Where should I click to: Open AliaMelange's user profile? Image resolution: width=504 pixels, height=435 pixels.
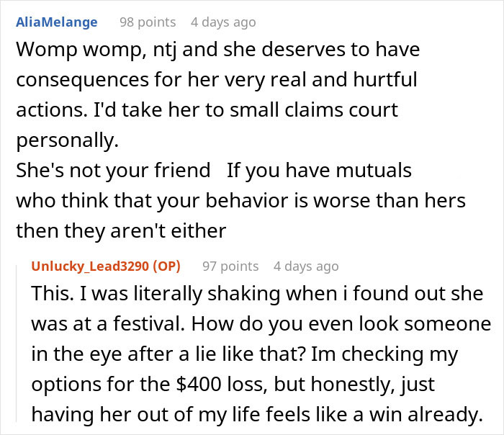pyautogui.click(x=56, y=22)
